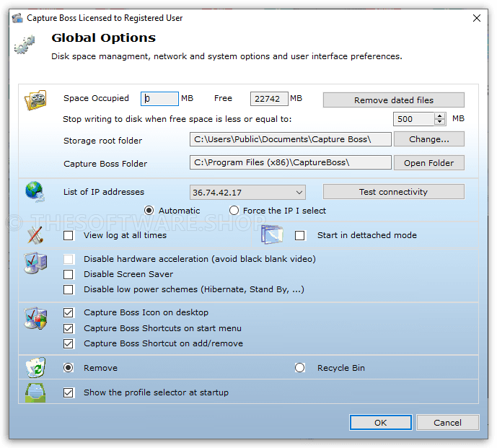Enable Disable low power schemes option
Image resolution: width=497 pixels, height=448 pixels.
(x=68, y=289)
